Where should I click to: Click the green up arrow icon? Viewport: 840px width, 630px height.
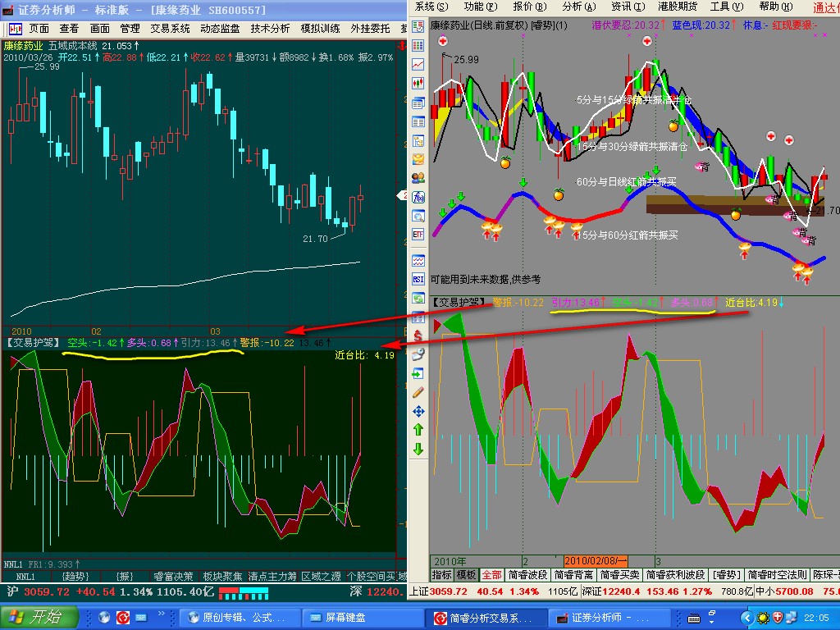pos(418,429)
